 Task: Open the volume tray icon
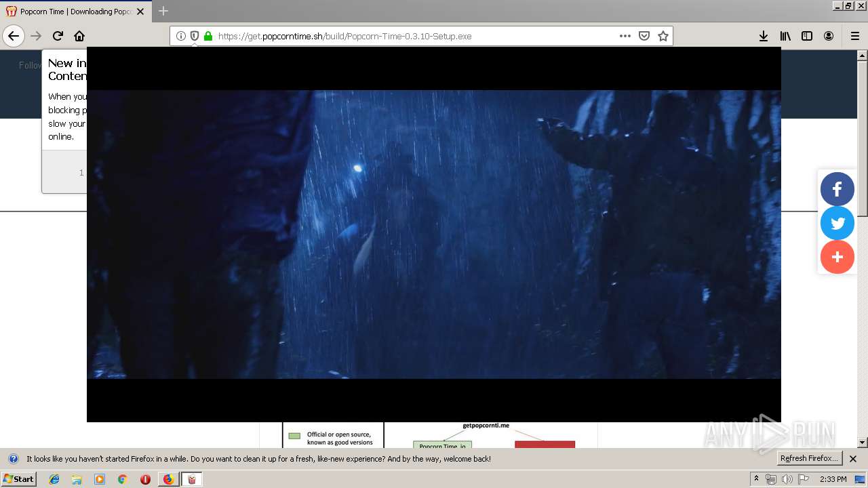pos(787,479)
